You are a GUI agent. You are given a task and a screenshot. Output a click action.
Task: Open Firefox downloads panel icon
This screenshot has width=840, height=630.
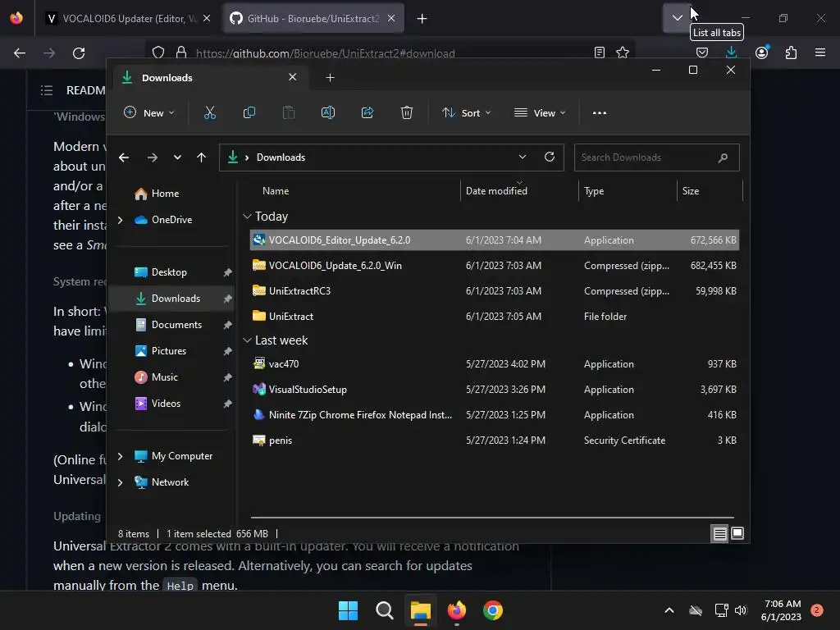click(x=731, y=52)
